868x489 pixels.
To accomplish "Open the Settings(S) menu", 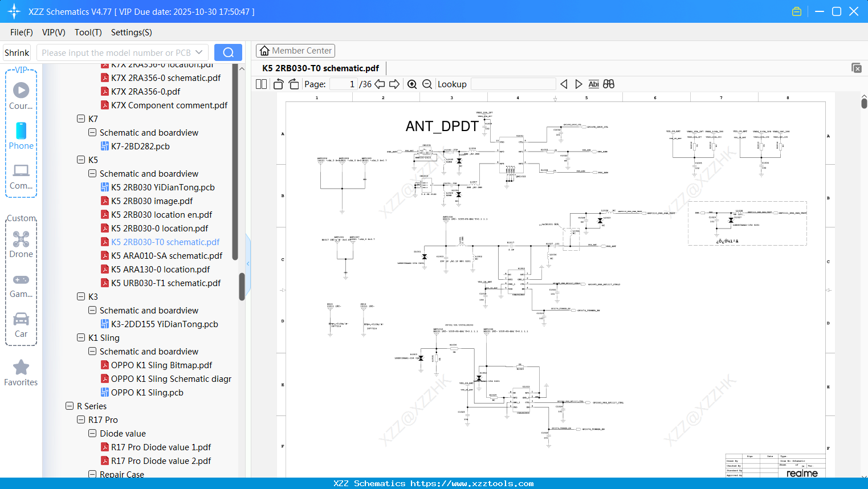I will [131, 32].
